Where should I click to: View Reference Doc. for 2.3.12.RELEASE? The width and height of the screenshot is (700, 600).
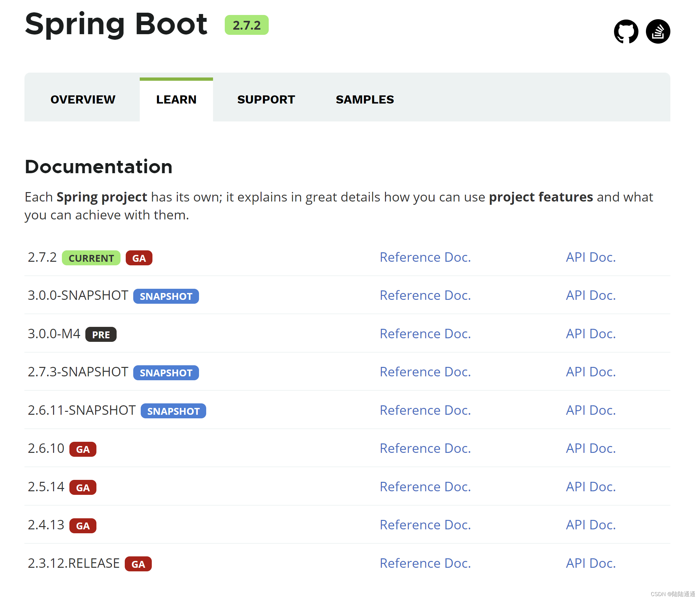tap(425, 564)
